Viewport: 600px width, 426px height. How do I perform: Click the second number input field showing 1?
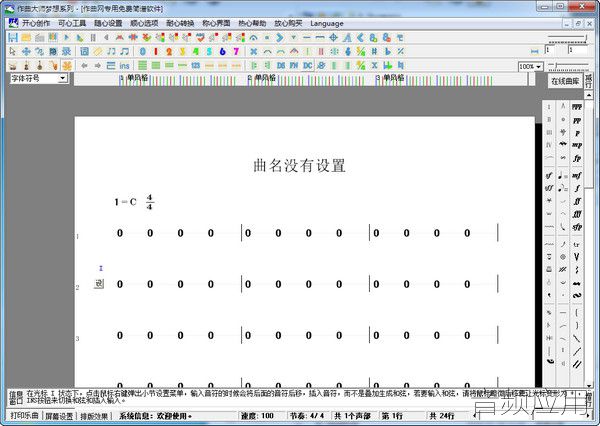point(577,51)
